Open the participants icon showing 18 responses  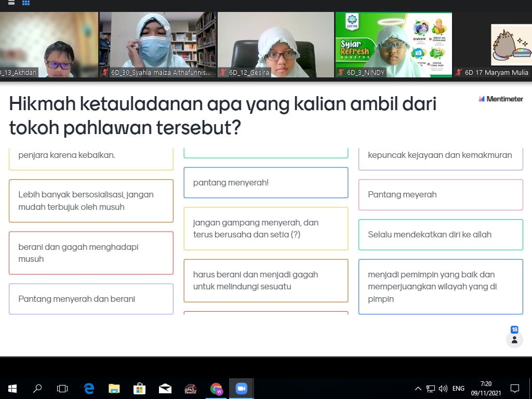514,339
